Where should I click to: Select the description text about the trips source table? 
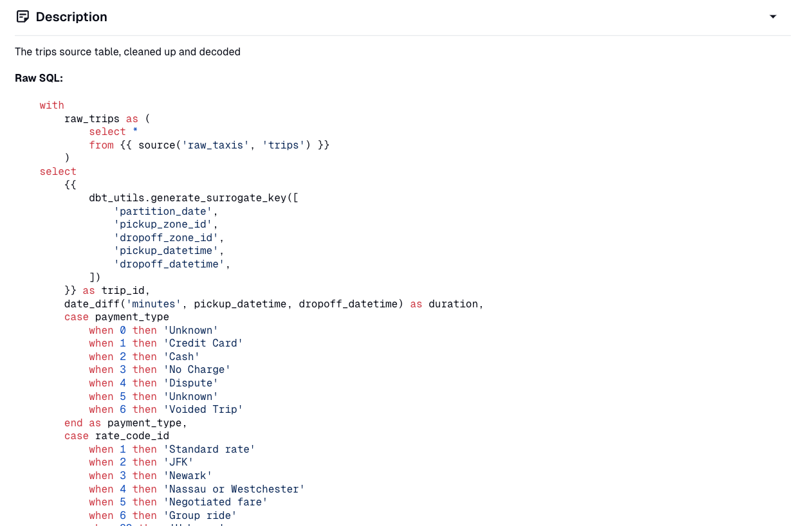click(x=127, y=51)
